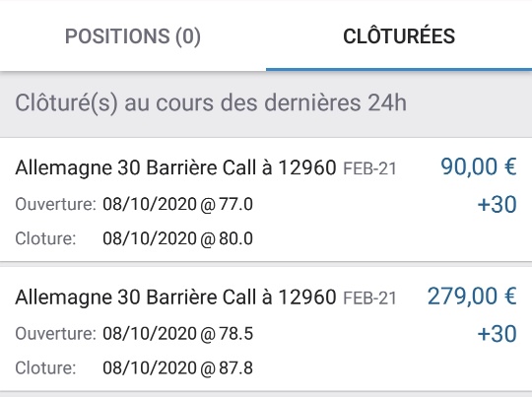532x397 pixels.
Task: Click the Ouverture label in the first trade
Action: tap(55, 204)
